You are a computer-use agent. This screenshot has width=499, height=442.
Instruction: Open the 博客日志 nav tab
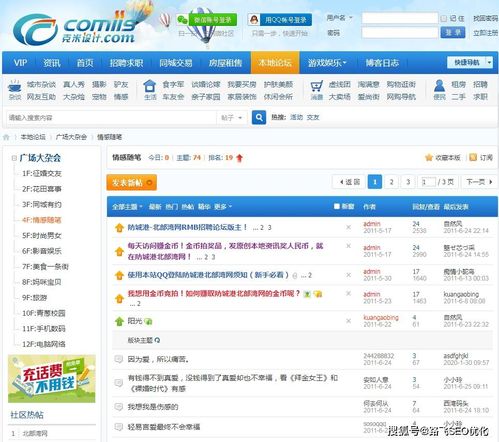click(x=382, y=63)
